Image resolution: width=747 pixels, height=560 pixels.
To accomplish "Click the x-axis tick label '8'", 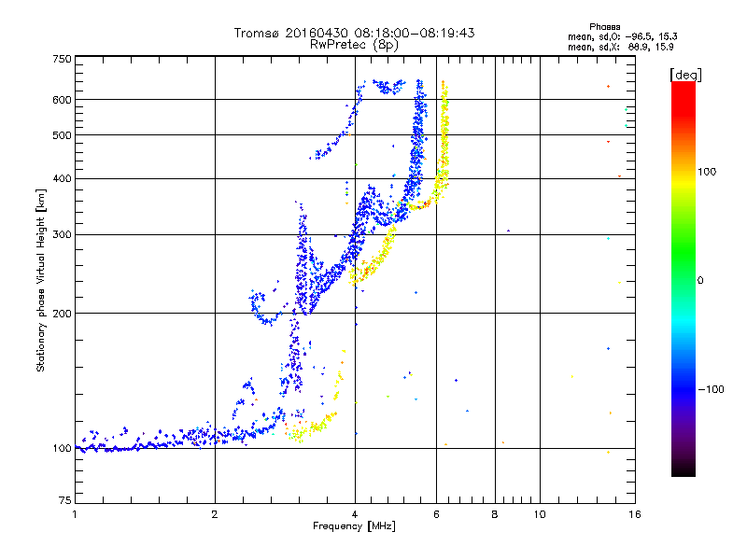I will [x=495, y=514].
